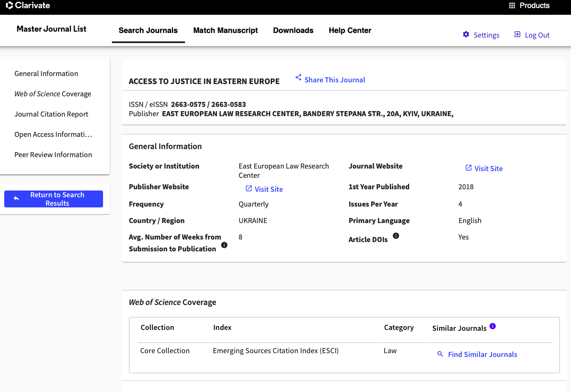
Task: Click the info icon beside Similar Journals header
Action: (x=493, y=325)
